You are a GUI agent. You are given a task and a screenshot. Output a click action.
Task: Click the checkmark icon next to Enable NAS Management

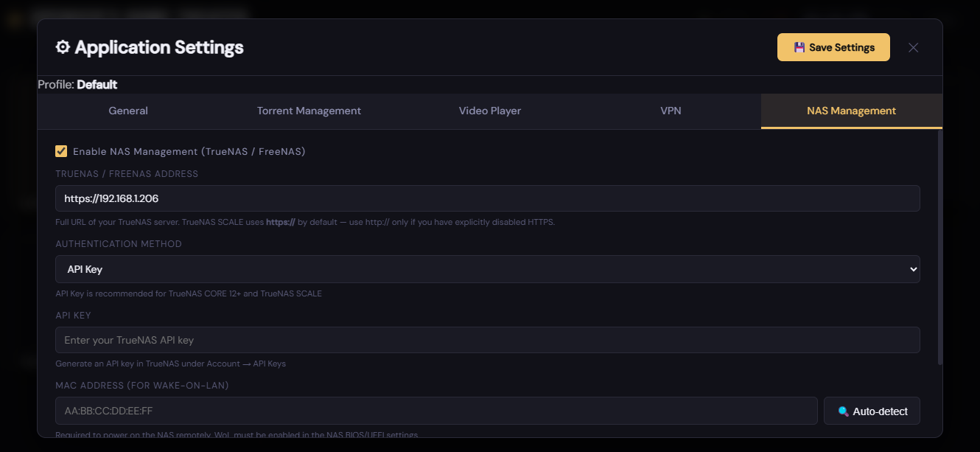click(61, 151)
